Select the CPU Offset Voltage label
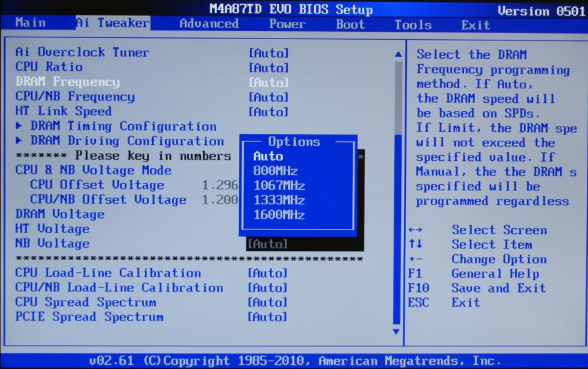The height and width of the screenshot is (369, 588). 97,185
